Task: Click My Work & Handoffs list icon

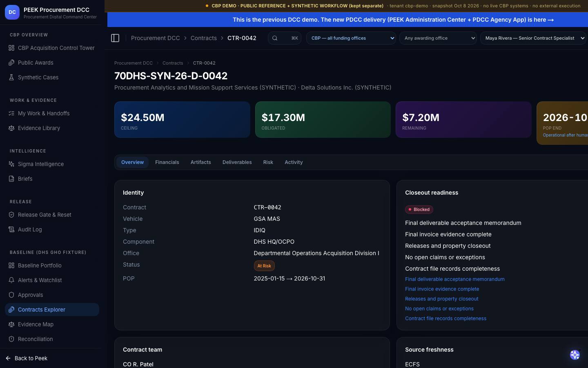Action: [x=11, y=113]
